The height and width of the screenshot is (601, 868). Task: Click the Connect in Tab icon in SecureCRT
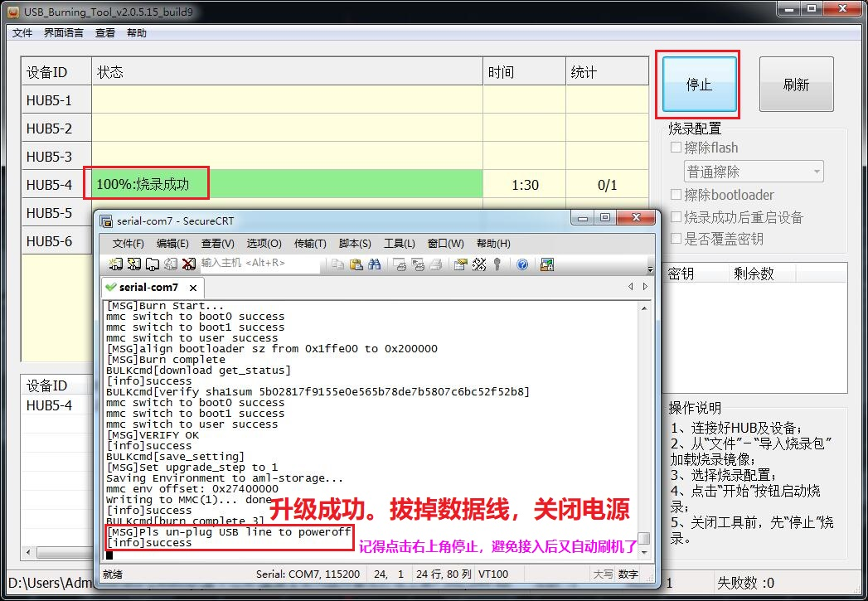pos(153,264)
